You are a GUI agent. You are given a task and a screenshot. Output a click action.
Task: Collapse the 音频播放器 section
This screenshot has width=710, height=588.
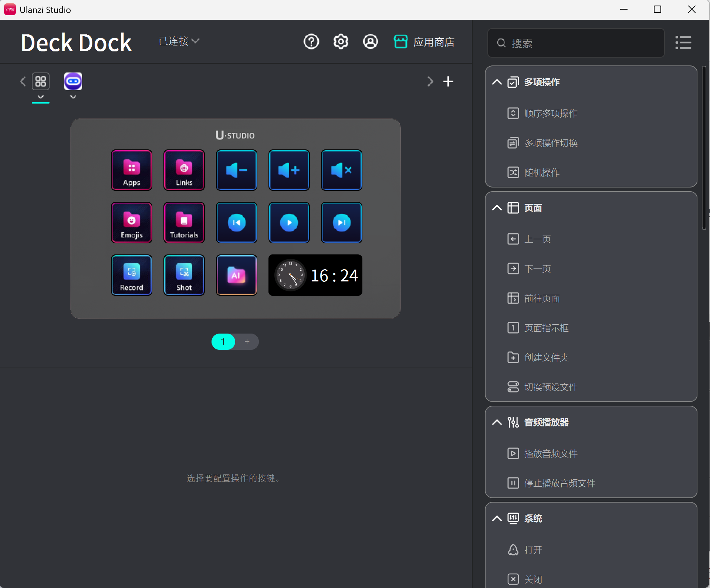click(x=497, y=422)
